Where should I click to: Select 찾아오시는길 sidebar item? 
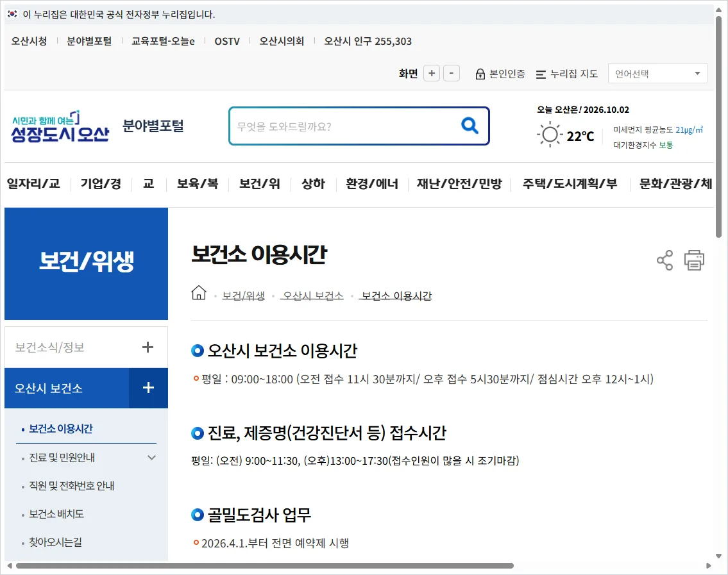pyautogui.click(x=55, y=542)
